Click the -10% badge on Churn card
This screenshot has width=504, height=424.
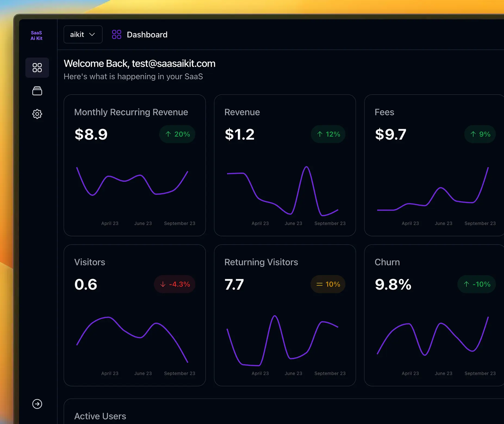coord(477,284)
